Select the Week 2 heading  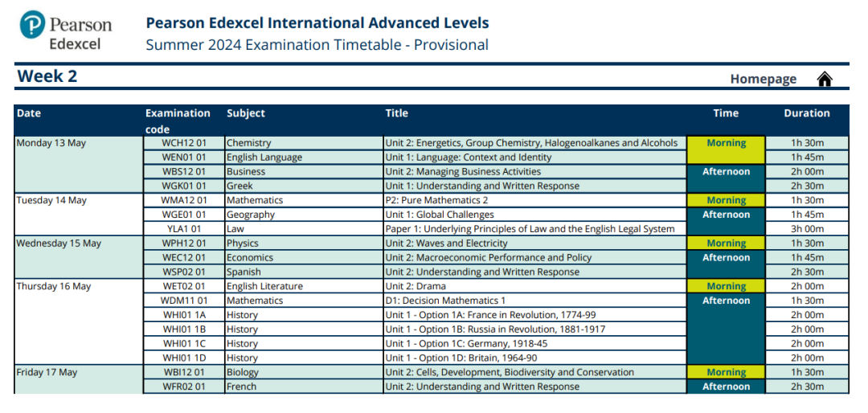(x=47, y=76)
